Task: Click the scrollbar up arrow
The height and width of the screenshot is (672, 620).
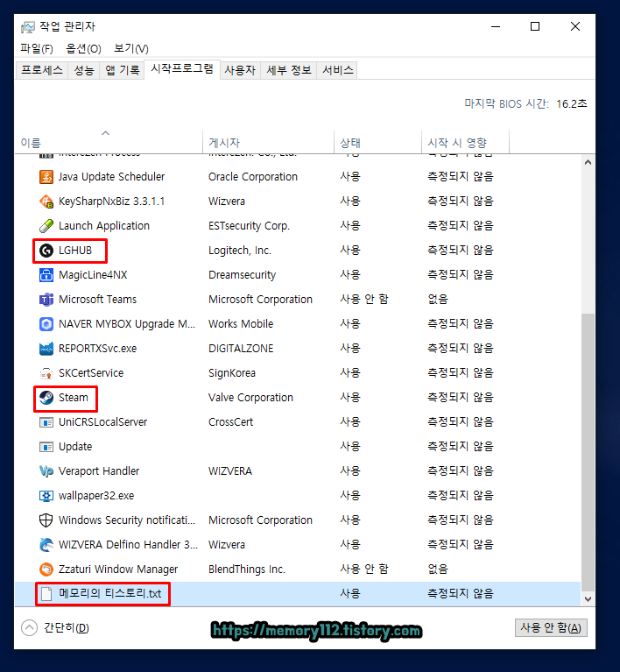Action: click(588, 162)
